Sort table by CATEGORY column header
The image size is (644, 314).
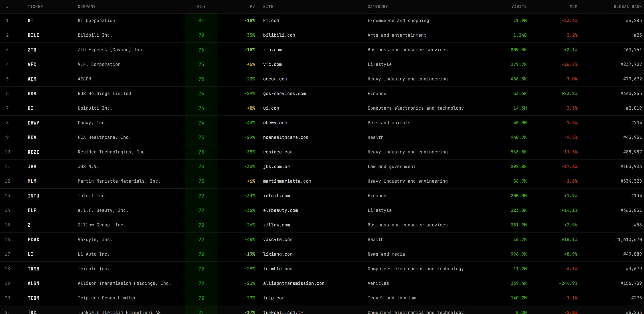pos(378,7)
